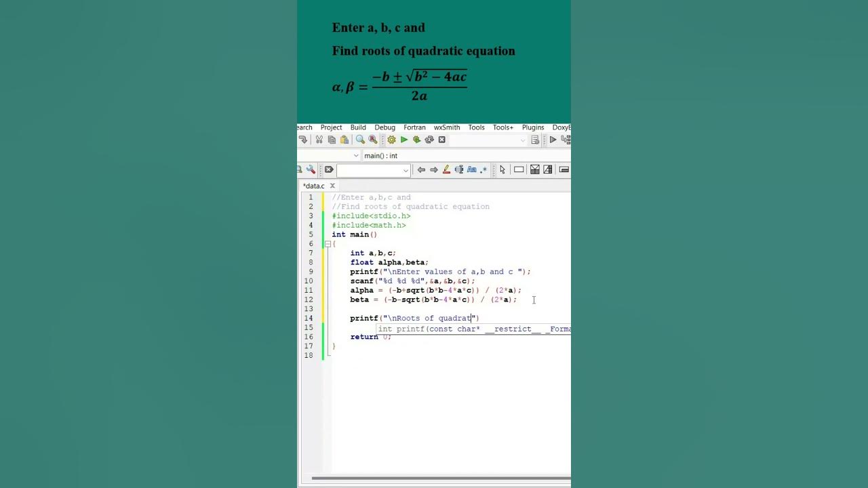Image resolution: width=868 pixels, height=488 pixels.
Task: Click the beta = formula line
Action: click(433, 300)
